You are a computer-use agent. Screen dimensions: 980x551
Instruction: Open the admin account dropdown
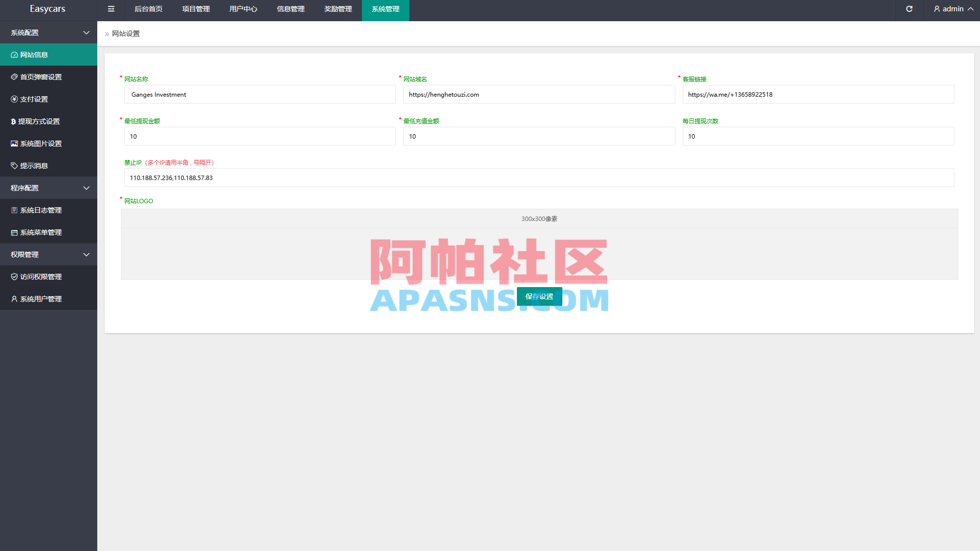tap(952, 9)
